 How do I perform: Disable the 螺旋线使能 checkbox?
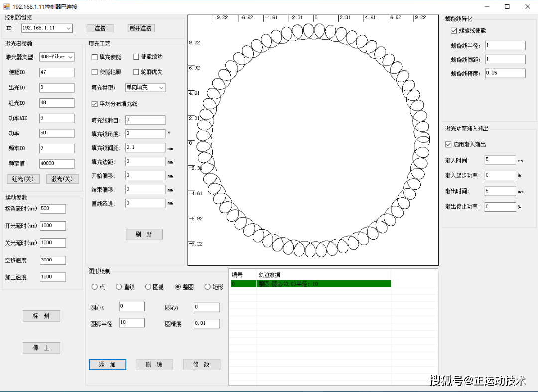pyautogui.click(x=453, y=31)
